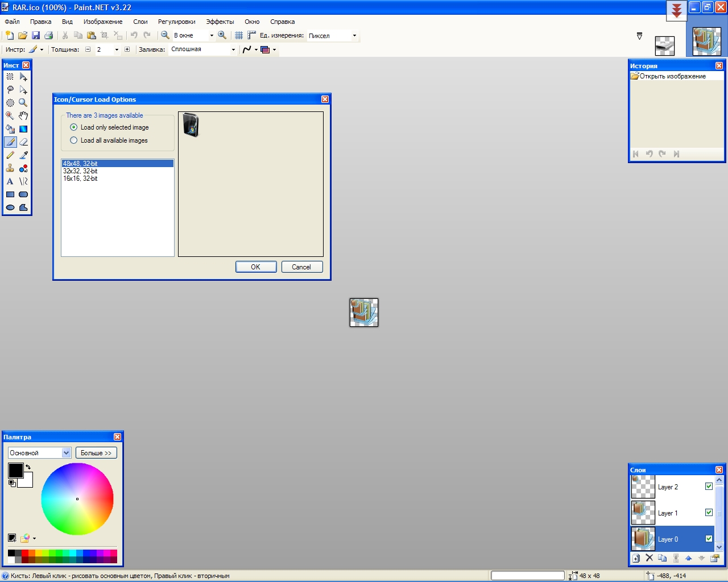This screenshot has width=728, height=582.
Task: Add a new layer in Layers panel
Action: coord(636,558)
